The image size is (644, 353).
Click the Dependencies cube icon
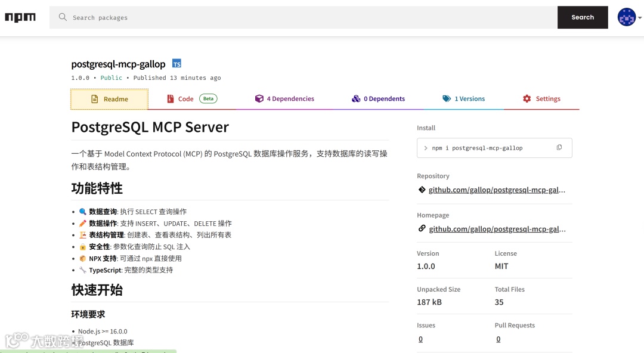259,98
